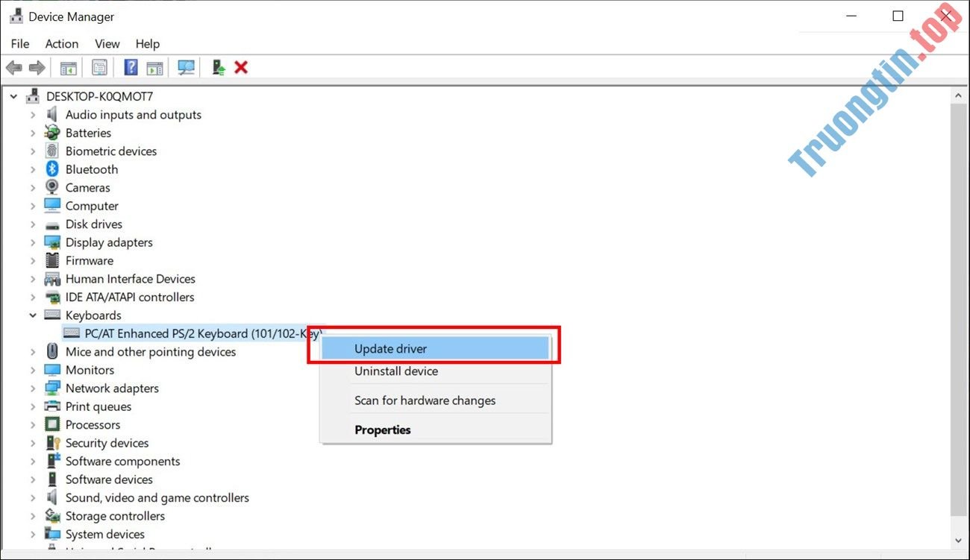
Task: Select Uninstall device in context menu
Action: click(395, 371)
